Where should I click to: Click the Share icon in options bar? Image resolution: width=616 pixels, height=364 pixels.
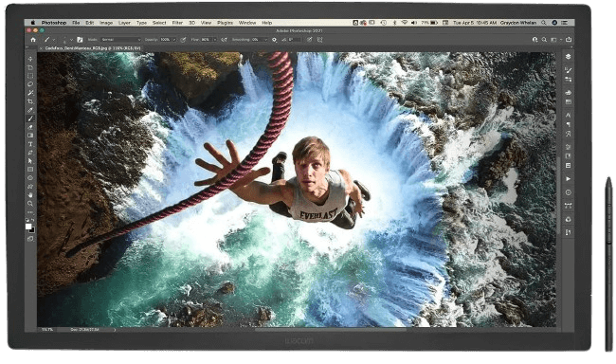569,39
